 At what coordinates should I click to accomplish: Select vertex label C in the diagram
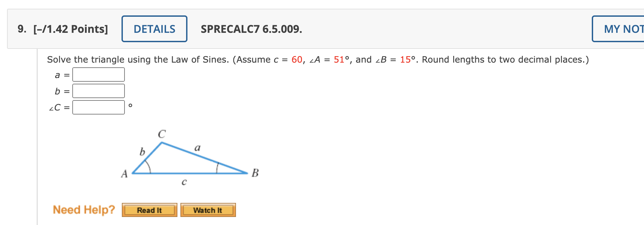162,134
